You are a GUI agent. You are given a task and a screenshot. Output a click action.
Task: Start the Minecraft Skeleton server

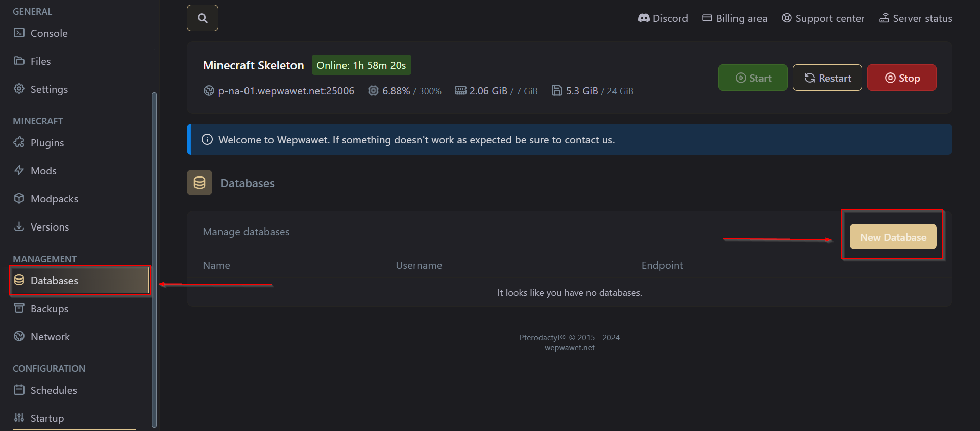tap(753, 78)
